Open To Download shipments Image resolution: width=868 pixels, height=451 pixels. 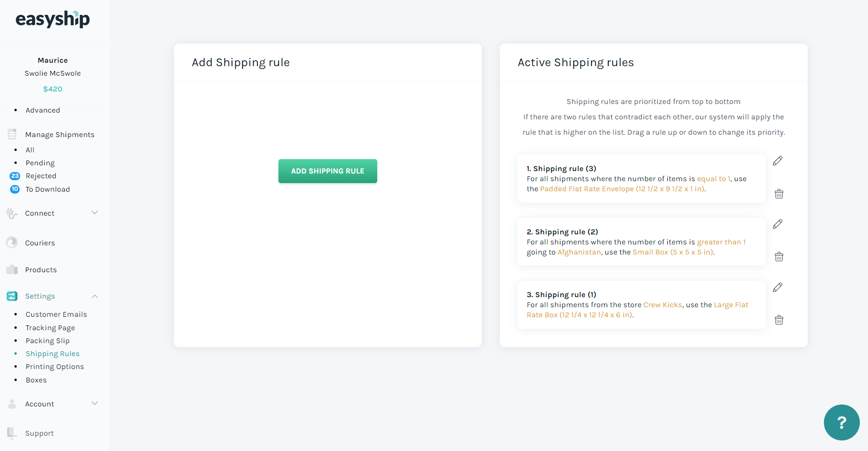[47, 189]
